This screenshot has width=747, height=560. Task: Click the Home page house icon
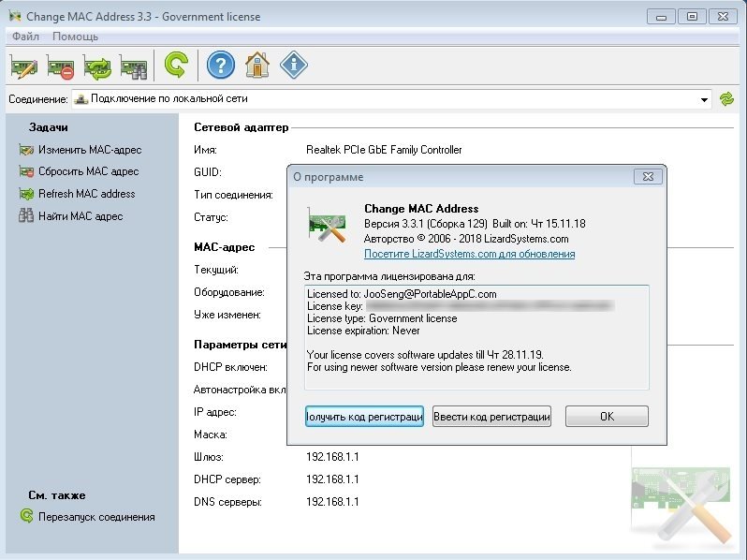point(257,65)
